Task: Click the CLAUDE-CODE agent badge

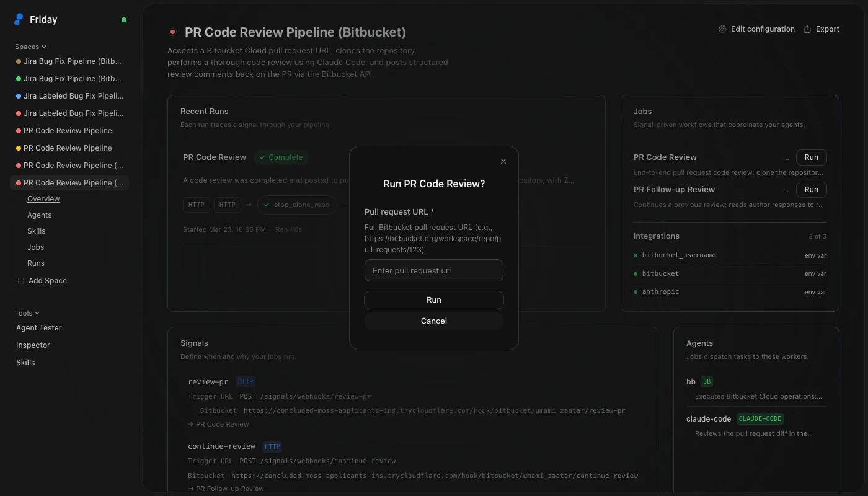Action: pos(760,419)
